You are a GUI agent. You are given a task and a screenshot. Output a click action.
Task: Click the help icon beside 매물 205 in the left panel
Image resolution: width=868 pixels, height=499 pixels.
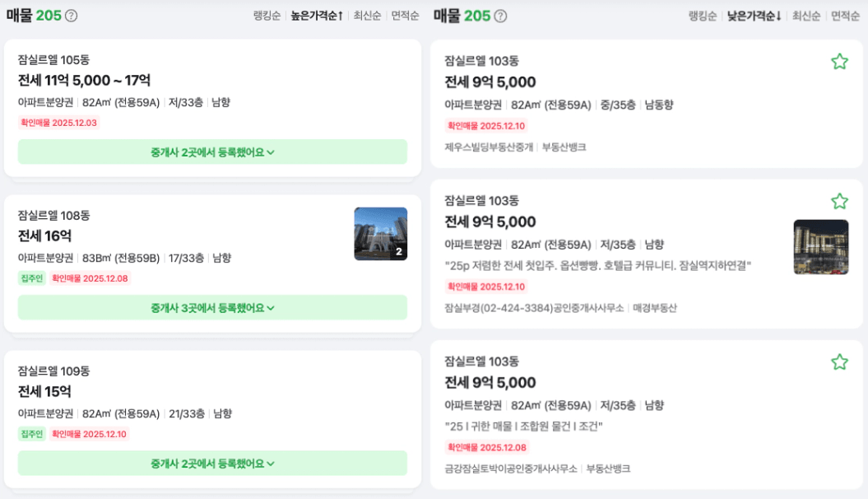[x=72, y=16]
